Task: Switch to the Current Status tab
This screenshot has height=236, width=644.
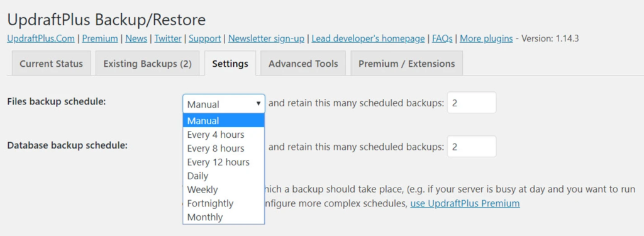Action: tap(52, 64)
